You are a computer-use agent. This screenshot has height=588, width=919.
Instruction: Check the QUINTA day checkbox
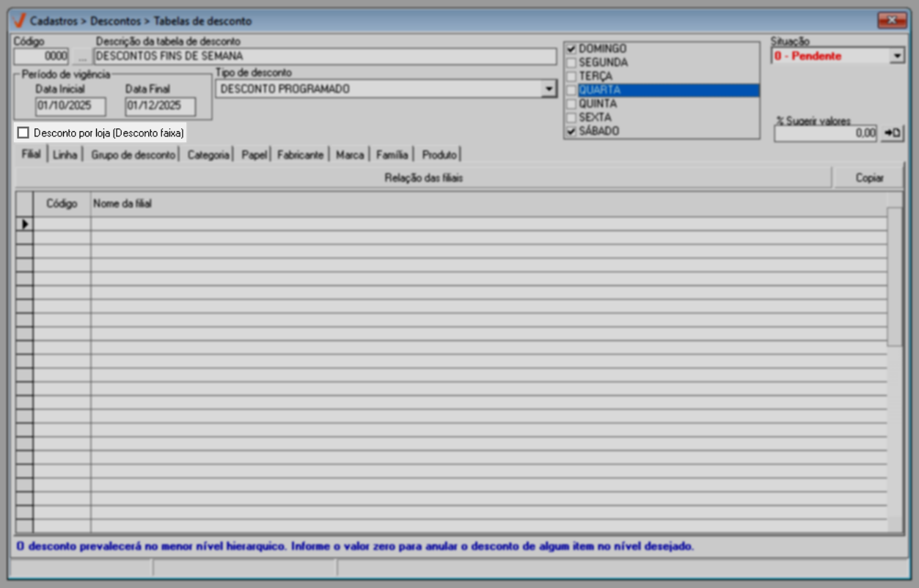click(x=571, y=104)
